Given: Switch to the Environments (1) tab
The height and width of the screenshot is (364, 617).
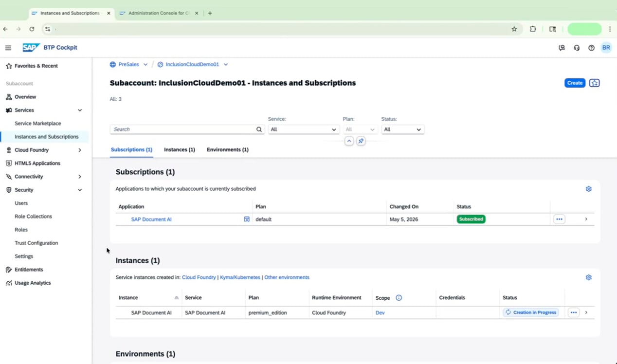Looking at the screenshot, I should click(227, 149).
